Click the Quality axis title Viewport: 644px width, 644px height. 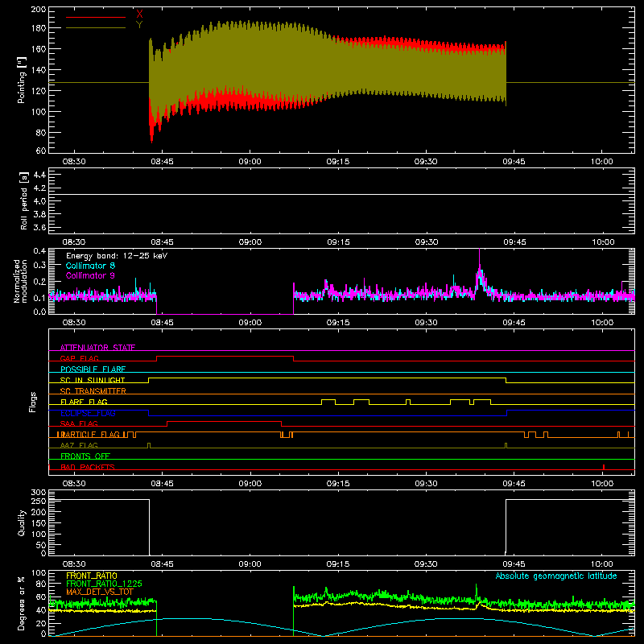22,522
